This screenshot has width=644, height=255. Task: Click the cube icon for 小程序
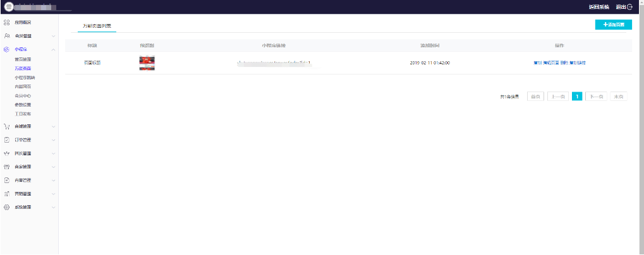(x=6, y=50)
